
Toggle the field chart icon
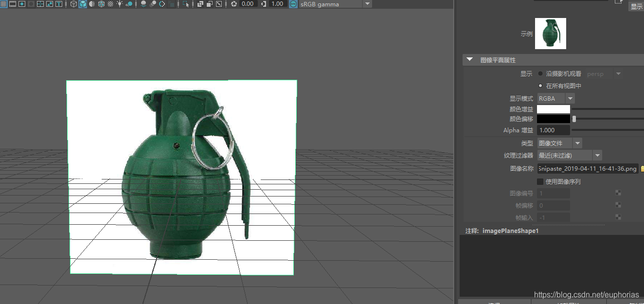point(40,4)
